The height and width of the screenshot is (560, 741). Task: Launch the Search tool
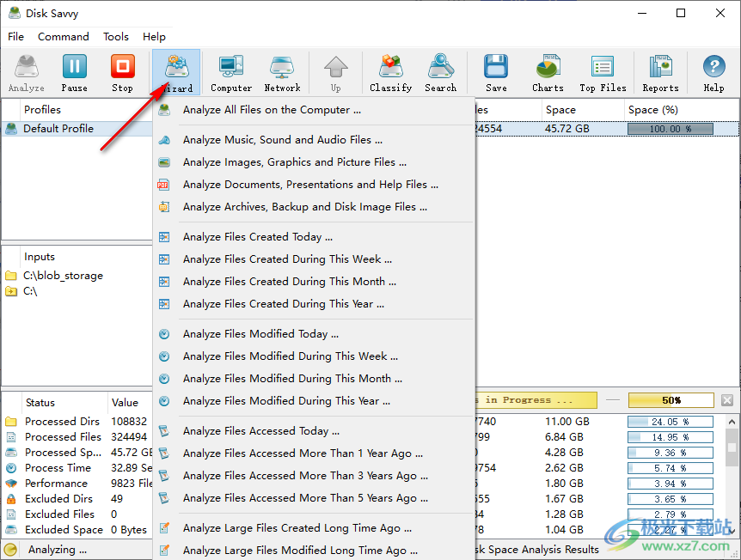pyautogui.click(x=440, y=72)
